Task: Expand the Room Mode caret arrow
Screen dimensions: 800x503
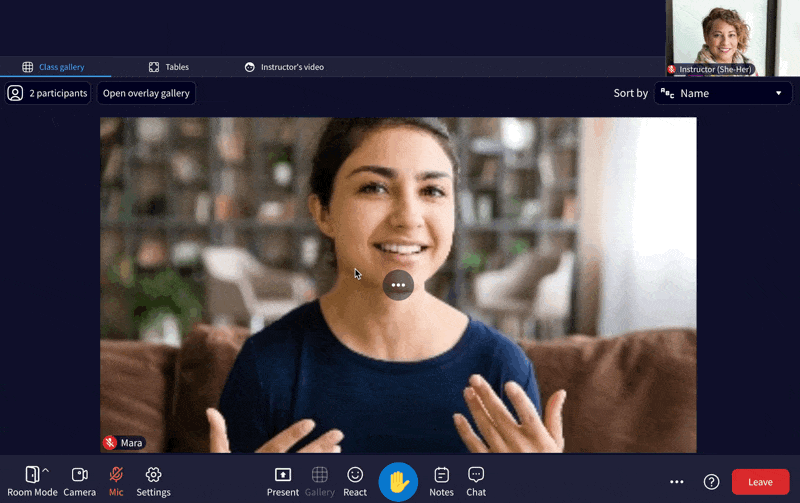Action: pyautogui.click(x=46, y=470)
